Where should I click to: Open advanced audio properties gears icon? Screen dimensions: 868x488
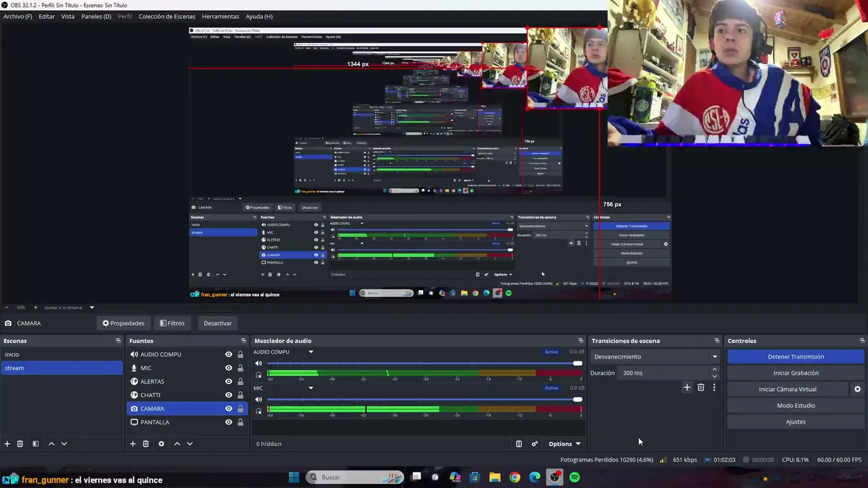534,444
